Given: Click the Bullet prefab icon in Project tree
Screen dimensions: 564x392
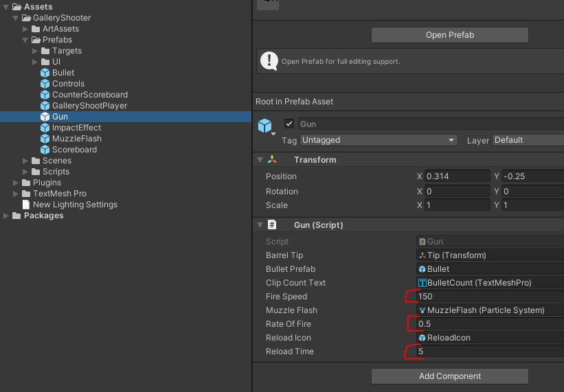Looking at the screenshot, I should (45, 73).
